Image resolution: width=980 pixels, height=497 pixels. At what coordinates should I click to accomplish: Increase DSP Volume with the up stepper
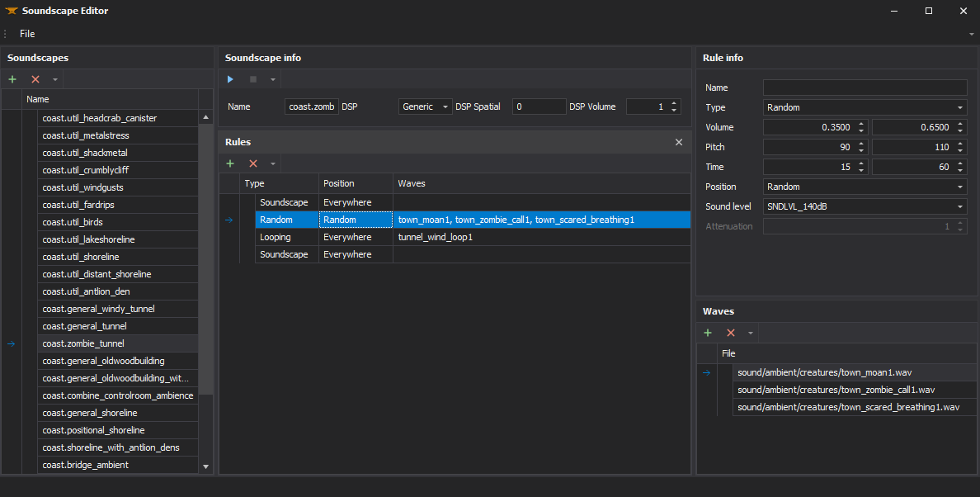click(675, 103)
